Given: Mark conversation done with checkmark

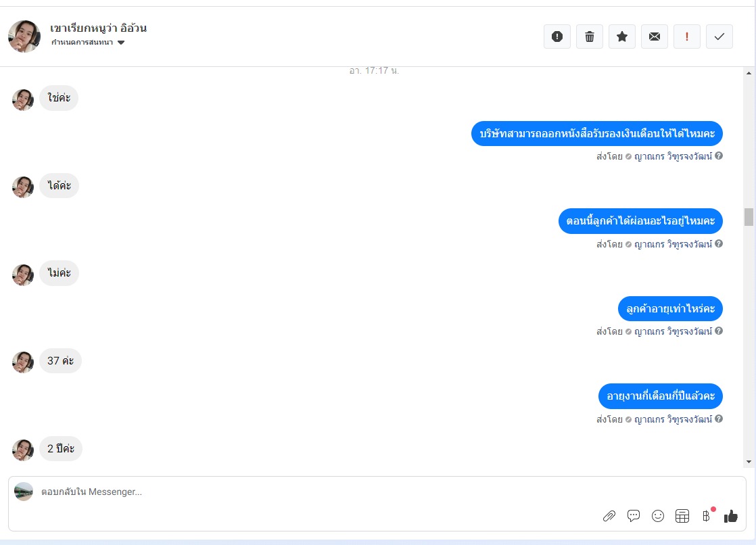Looking at the screenshot, I should [x=719, y=37].
